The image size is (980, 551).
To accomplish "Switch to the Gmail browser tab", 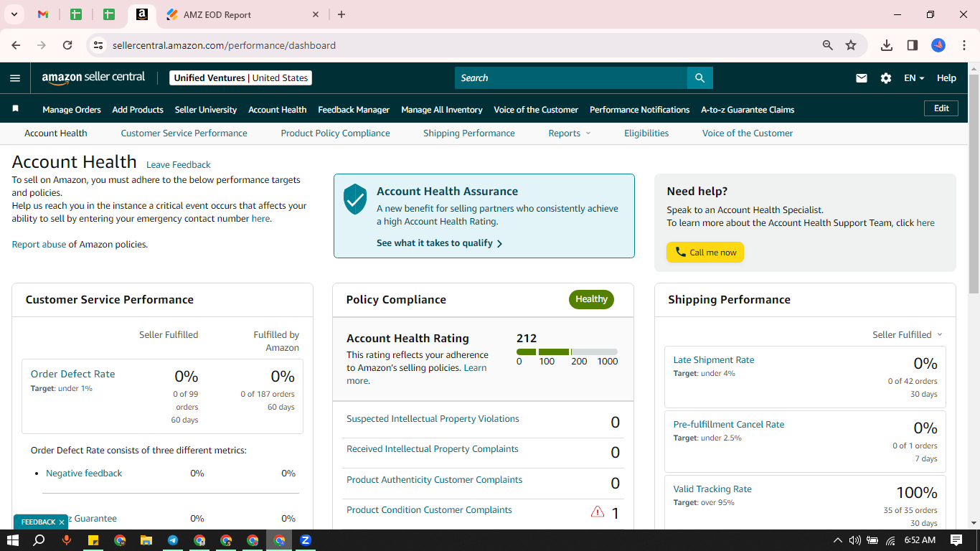I will [43, 14].
